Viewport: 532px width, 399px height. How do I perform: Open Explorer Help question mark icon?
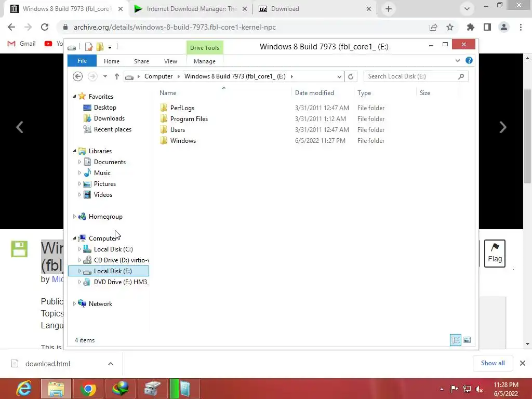(x=469, y=60)
